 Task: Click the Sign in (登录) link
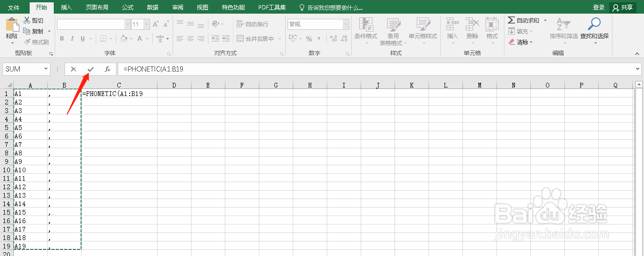[x=598, y=8]
